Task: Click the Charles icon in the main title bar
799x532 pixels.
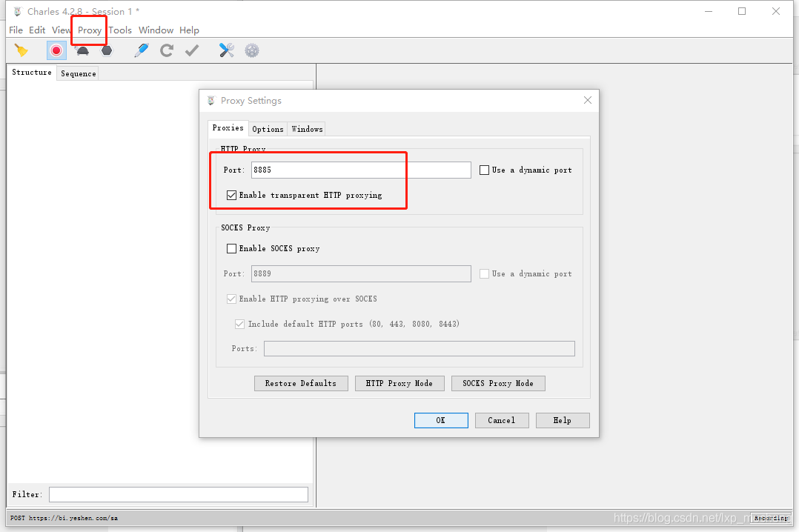Action: click(x=18, y=11)
